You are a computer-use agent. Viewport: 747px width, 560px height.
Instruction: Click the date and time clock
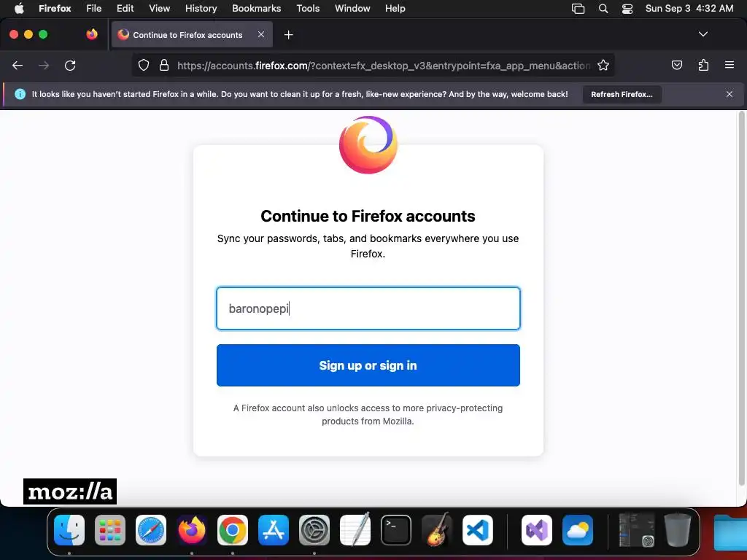689,8
